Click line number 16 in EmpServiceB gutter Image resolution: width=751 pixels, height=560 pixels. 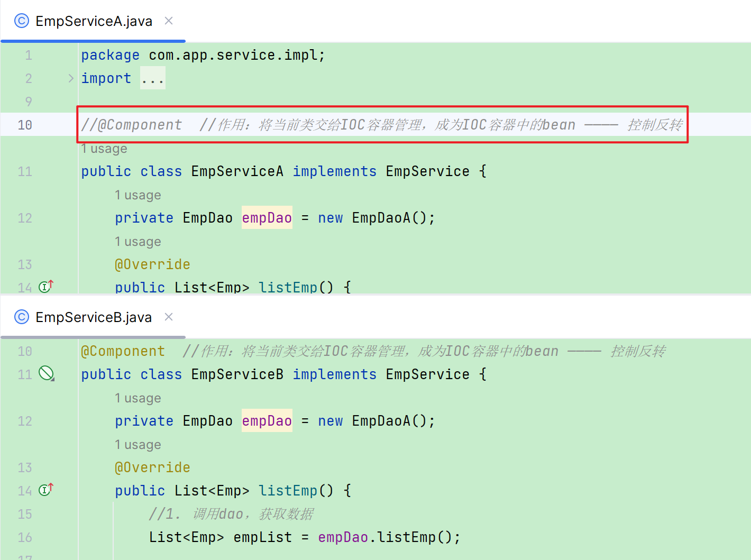point(25,538)
